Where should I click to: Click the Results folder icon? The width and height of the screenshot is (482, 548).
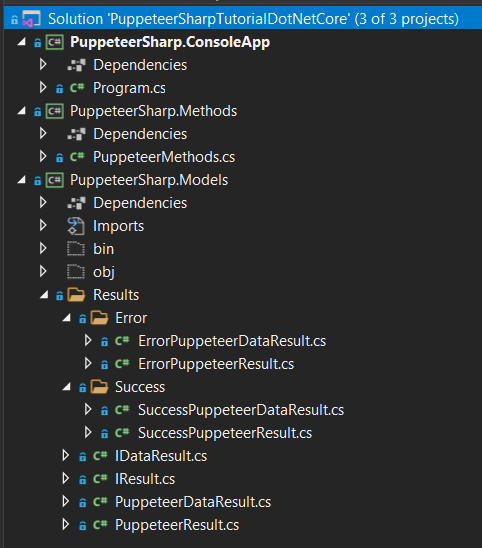(x=76, y=295)
